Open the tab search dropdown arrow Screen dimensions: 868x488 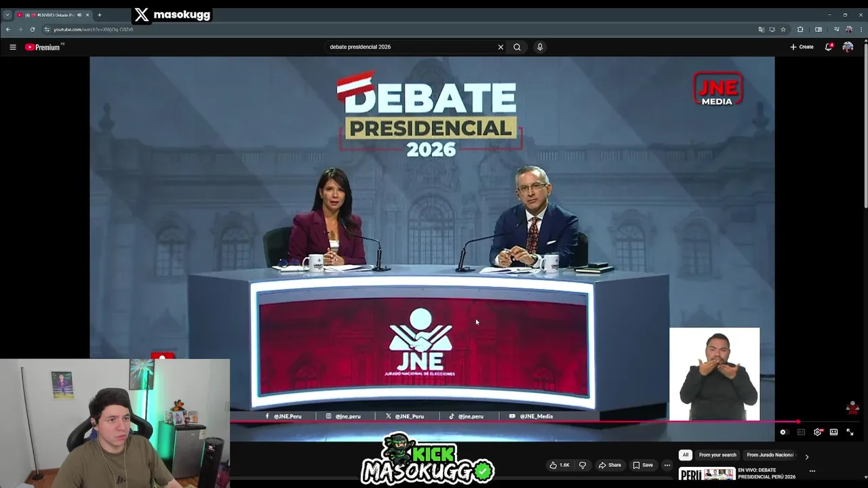[7, 15]
